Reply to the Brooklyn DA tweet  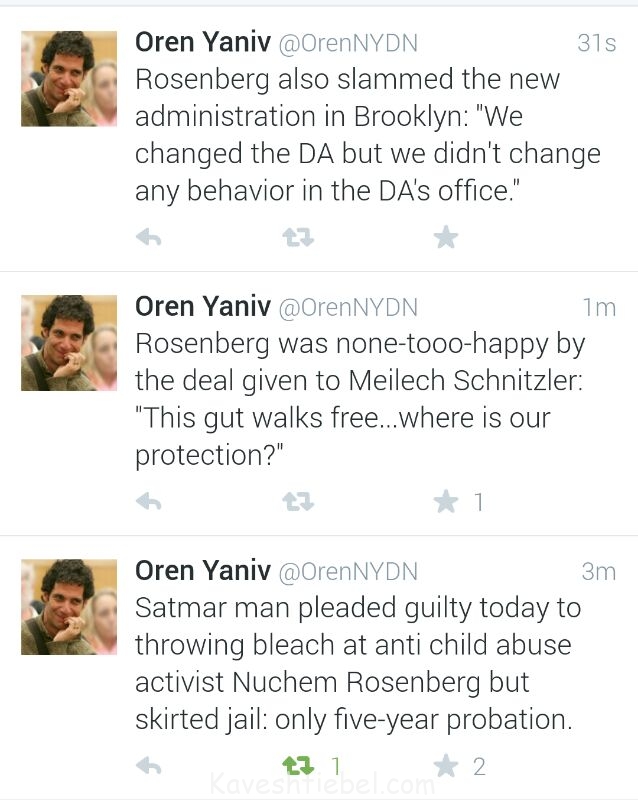[x=148, y=237]
